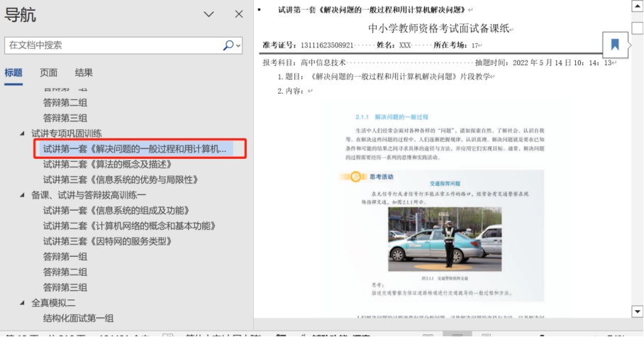Select the highlighted 试讲第一套《解决问题的一般过程…》 heading
The height and width of the screenshot is (337, 644).
(134, 149)
